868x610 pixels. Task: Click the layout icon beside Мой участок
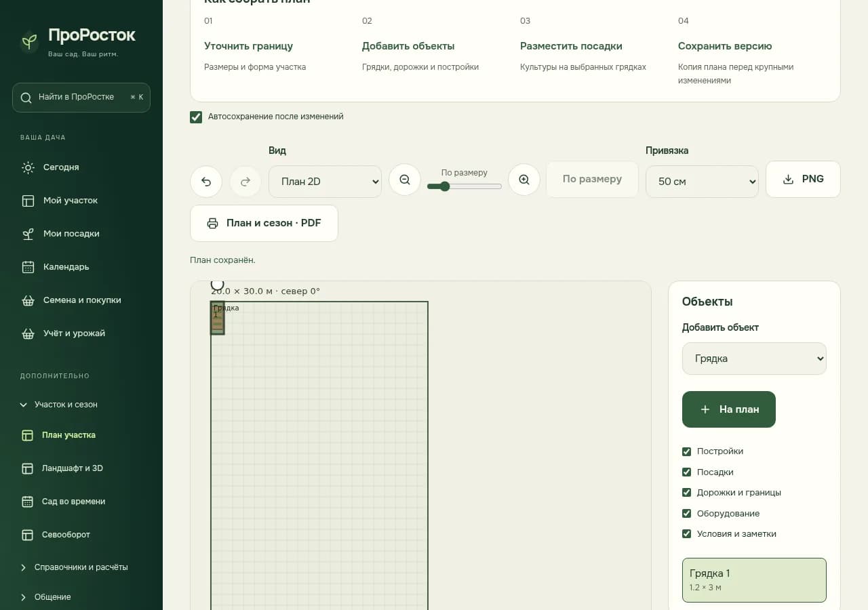pos(28,201)
